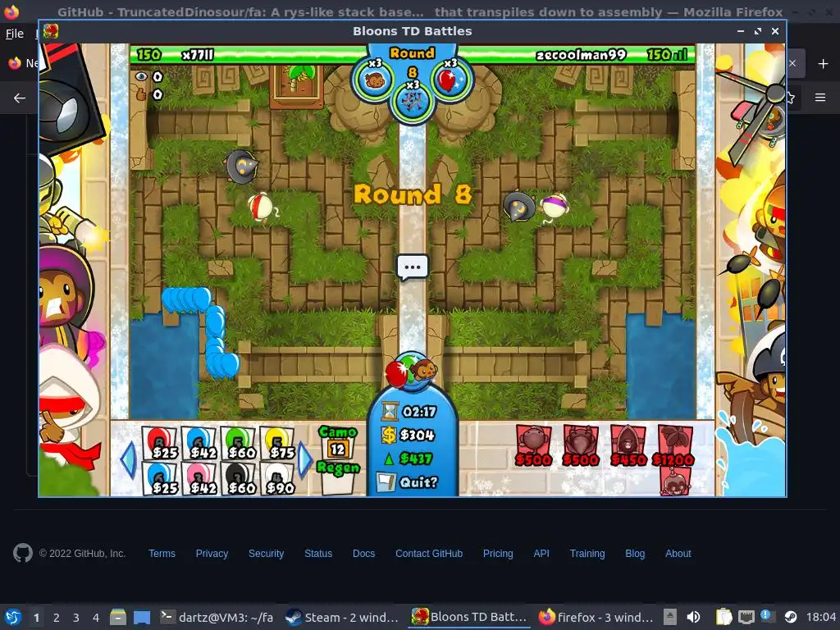Select the purple ninja monkey on opponent side
840x630 pixels.
(555, 208)
